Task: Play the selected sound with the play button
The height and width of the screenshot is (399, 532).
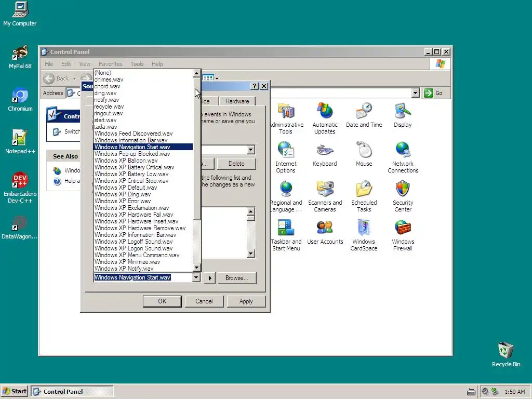Action: coord(210,278)
